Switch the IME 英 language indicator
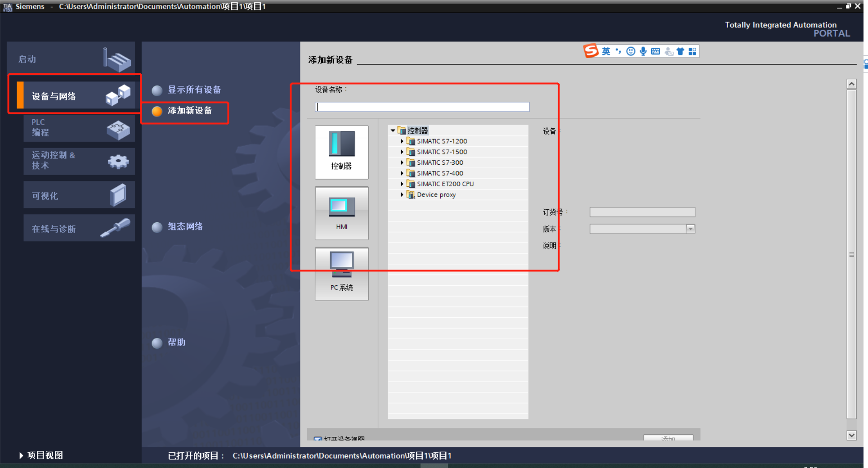This screenshot has height=468, width=868. [x=606, y=51]
